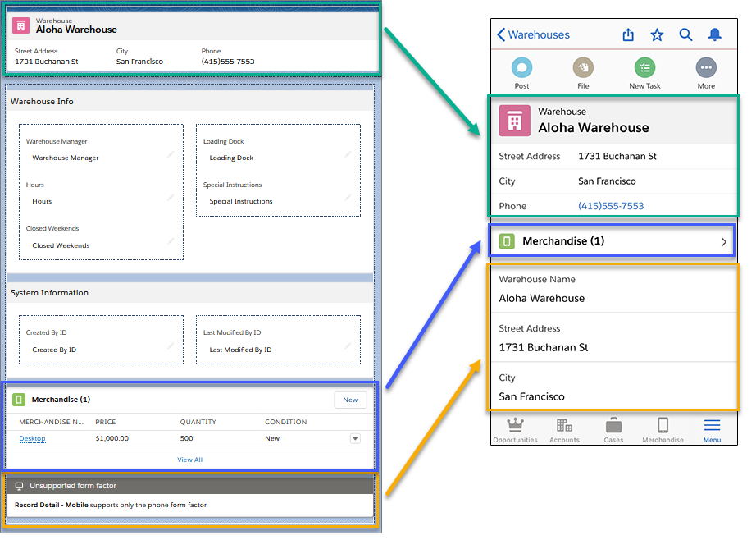The width and height of the screenshot is (756, 540).
Task: Switch to the Accounts tab
Action: coord(564,429)
